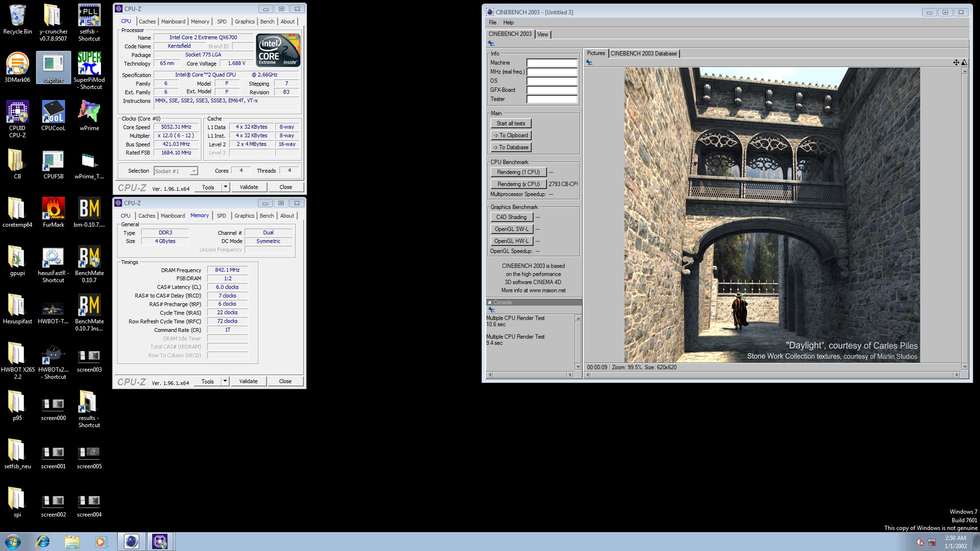Open Caches tab in top CPU-Z window
The image size is (980, 551).
coord(147,22)
